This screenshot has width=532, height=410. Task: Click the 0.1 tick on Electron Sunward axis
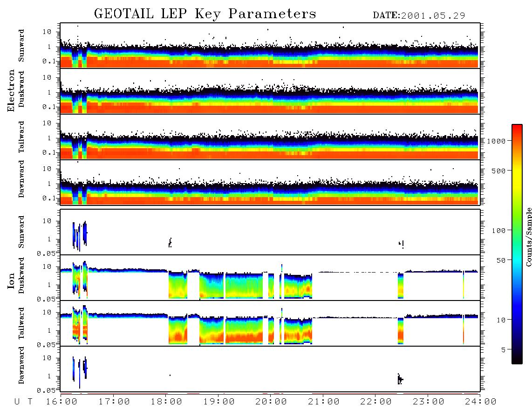(49, 61)
